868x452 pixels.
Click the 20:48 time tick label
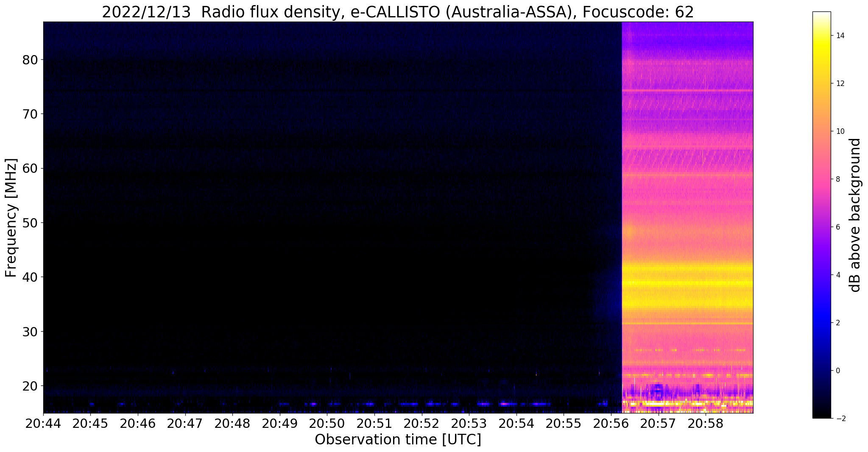click(232, 423)
